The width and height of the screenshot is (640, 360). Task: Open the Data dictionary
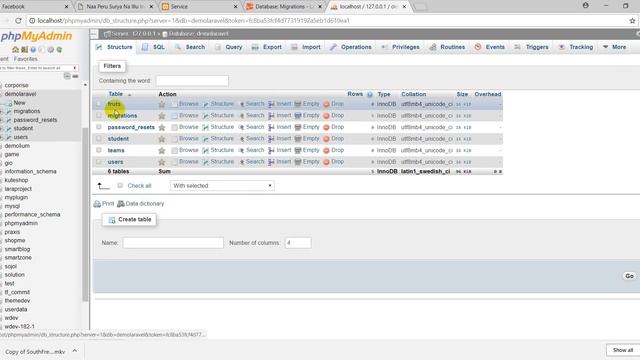pos(140,204)
